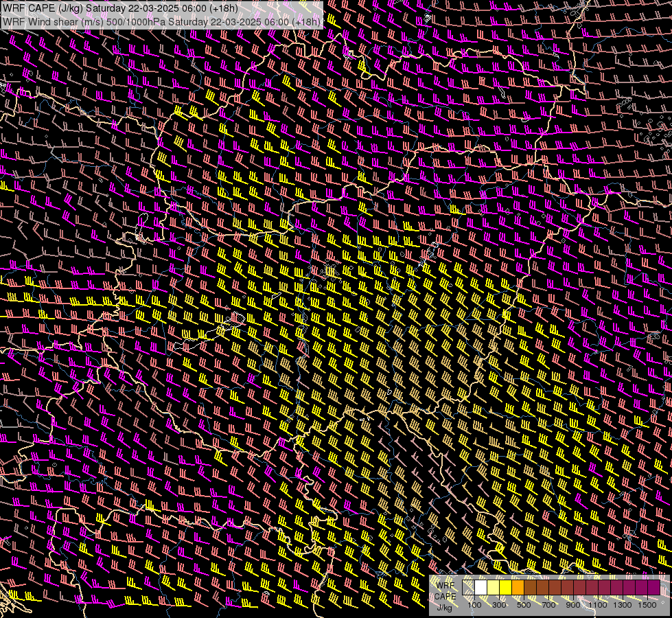Click the legend unit J/kg
The width and height of the screenshot is (672, 618).
(x=445, y=607)
